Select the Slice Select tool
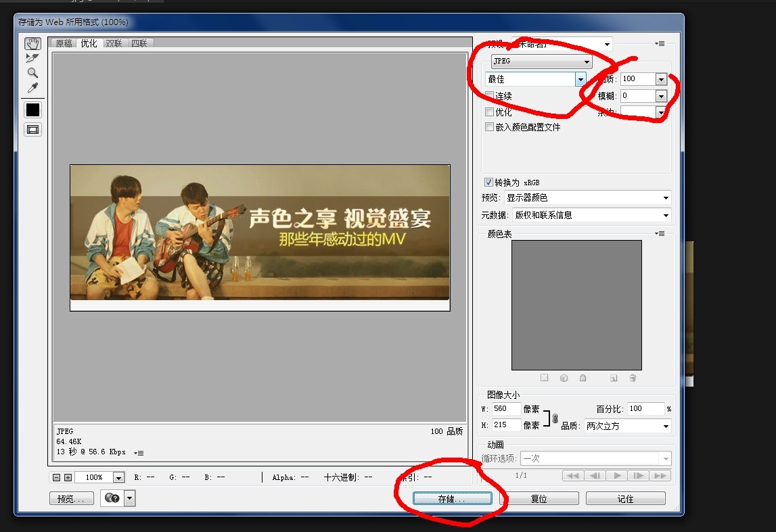The width and height of the screenshot is (776, 532). pyautogui.click(x=32, y=58)
